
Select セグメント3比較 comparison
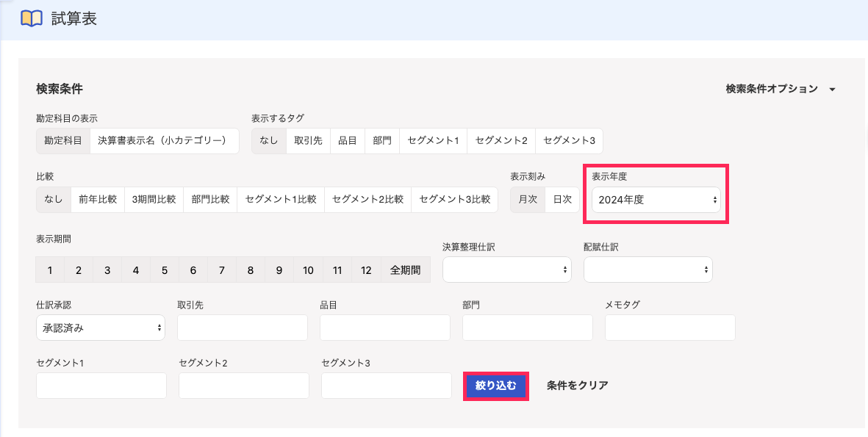tap(455, 200)
